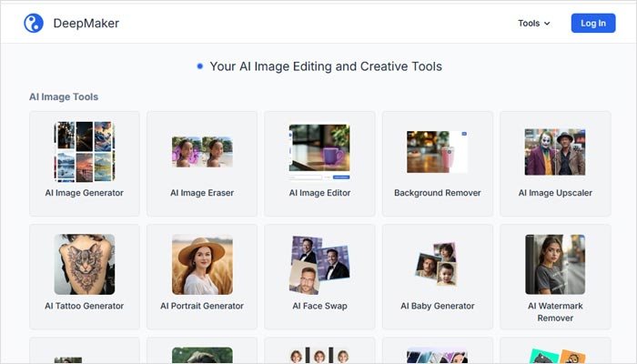
Task: Select the AI Baby Generator label
Action: click(438, 306)
